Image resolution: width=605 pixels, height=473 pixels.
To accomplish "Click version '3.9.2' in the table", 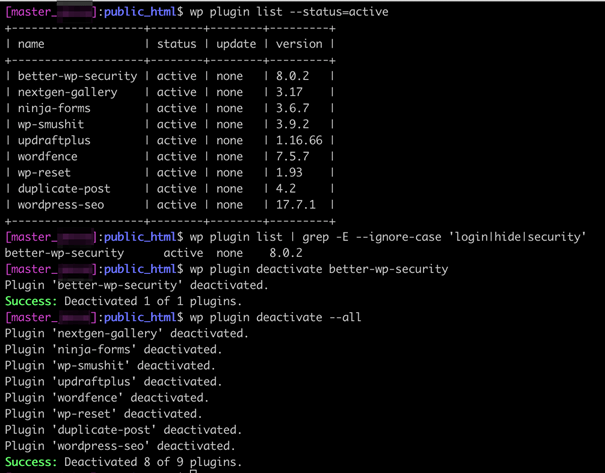I will (292, 124).
